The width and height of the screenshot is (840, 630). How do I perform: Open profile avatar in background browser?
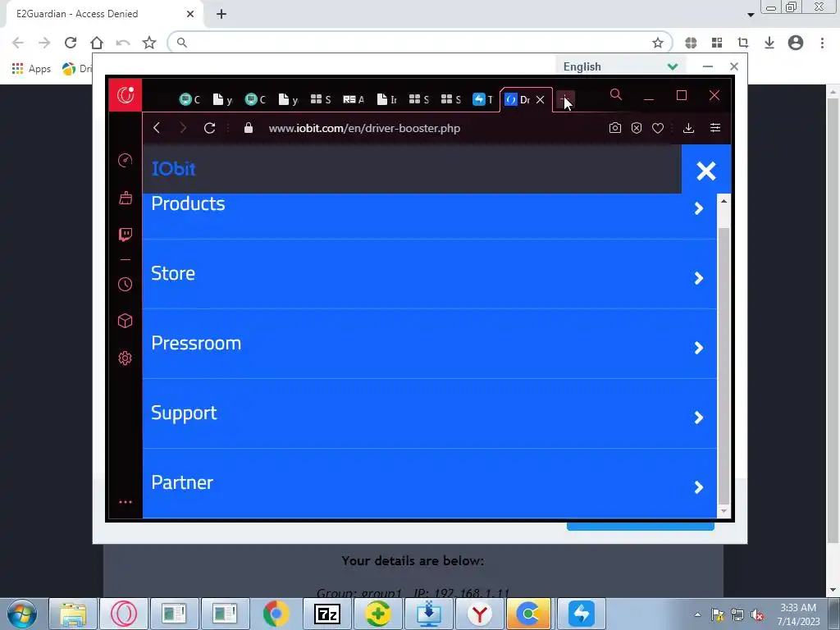point(796,43)
